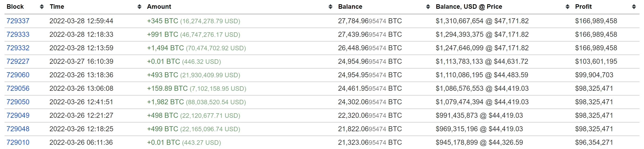
Task: Sort table by Amount column arrows
Action: [330, 7]
